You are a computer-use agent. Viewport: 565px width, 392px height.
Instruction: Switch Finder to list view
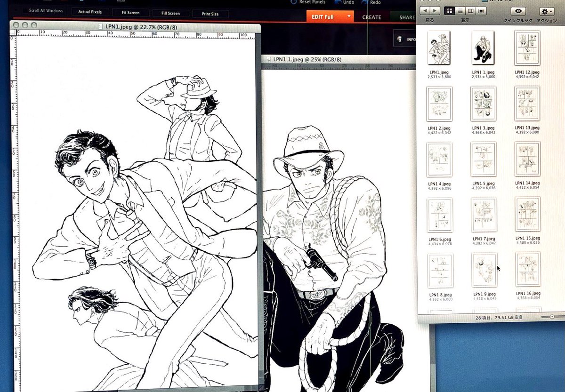pos(460,10)
